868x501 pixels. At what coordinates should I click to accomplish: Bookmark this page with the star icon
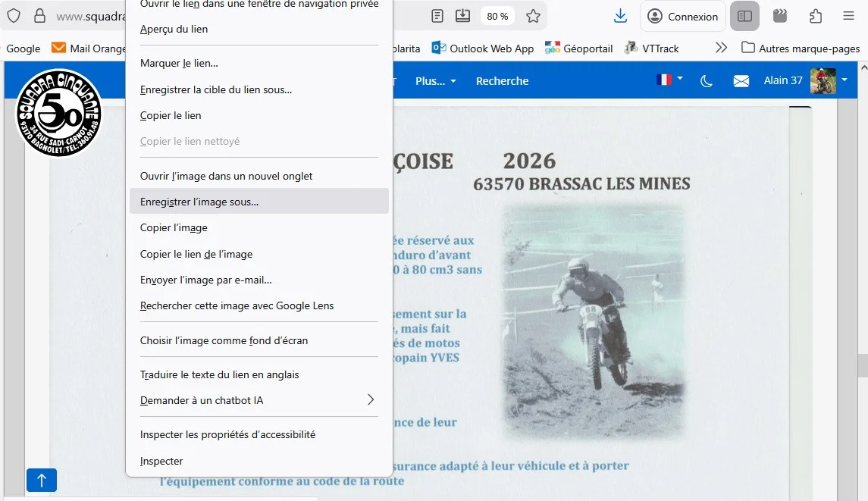pyautogui.click(x=534, y=16)
